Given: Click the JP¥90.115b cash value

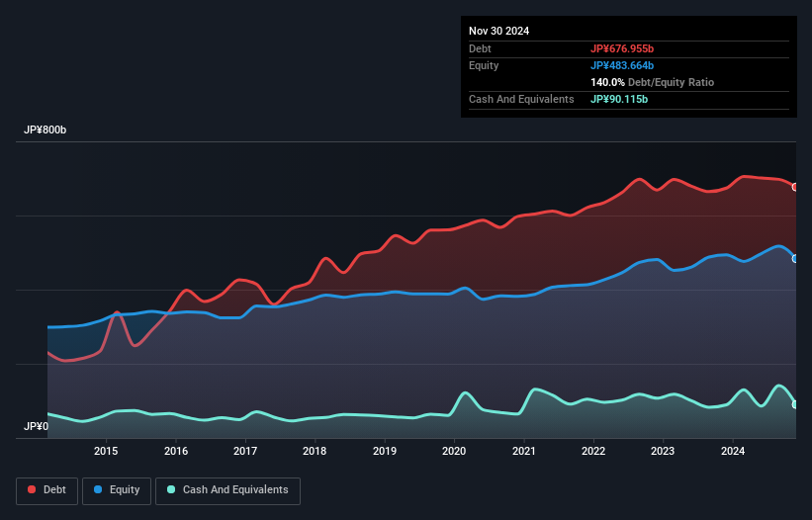Looking at the screenshot, I should (619, 99).
